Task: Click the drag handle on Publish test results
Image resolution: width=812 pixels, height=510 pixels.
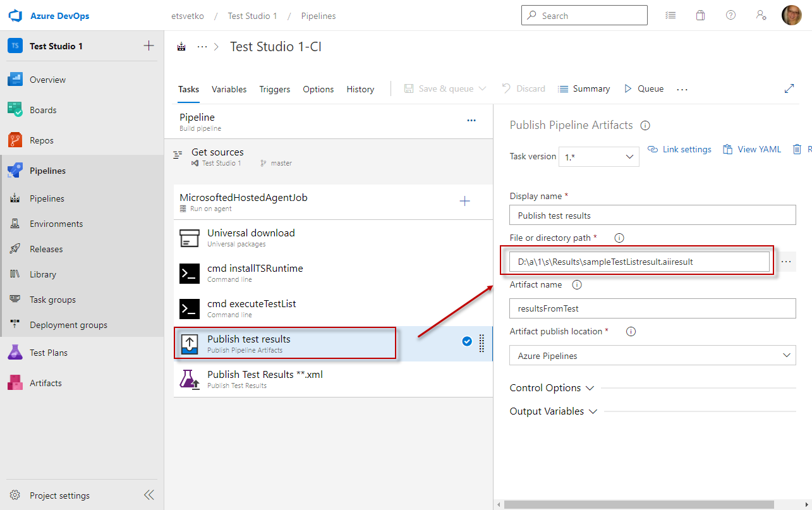Action: [482, 343]
